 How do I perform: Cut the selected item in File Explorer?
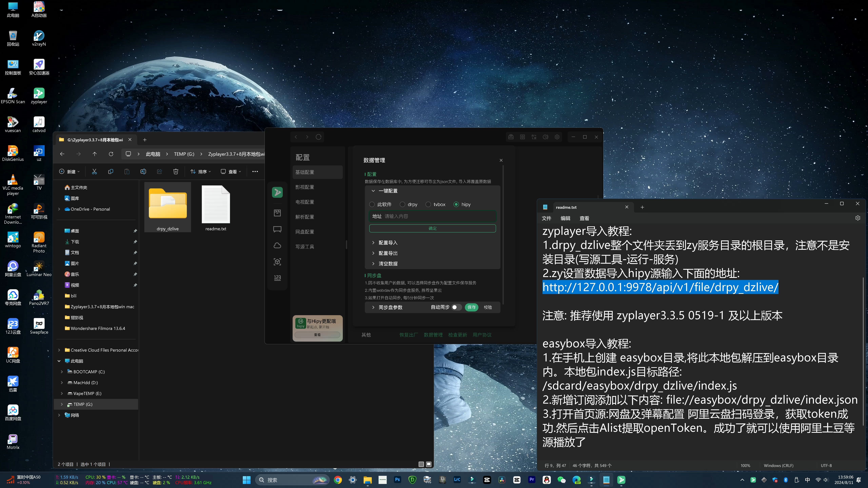coord(94,172)
